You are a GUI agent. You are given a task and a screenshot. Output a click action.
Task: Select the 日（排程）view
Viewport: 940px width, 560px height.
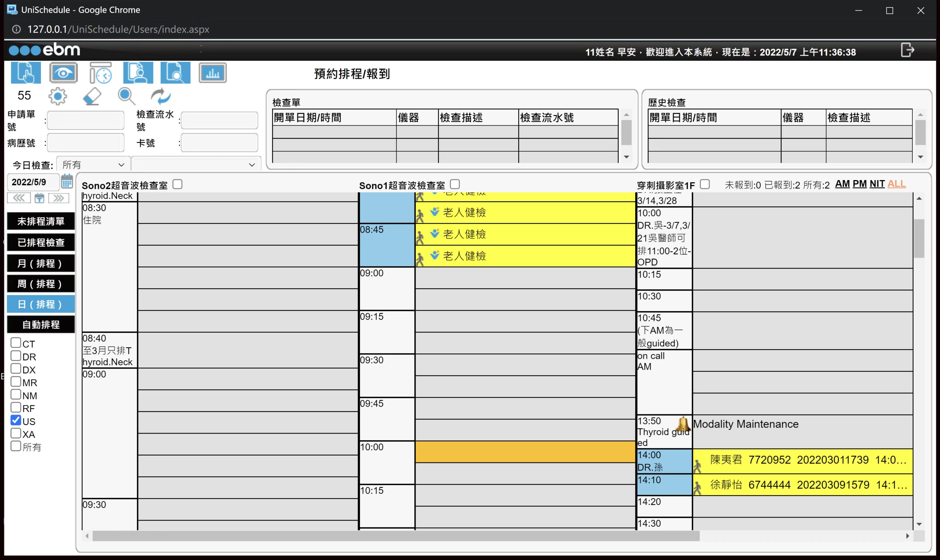41,304
